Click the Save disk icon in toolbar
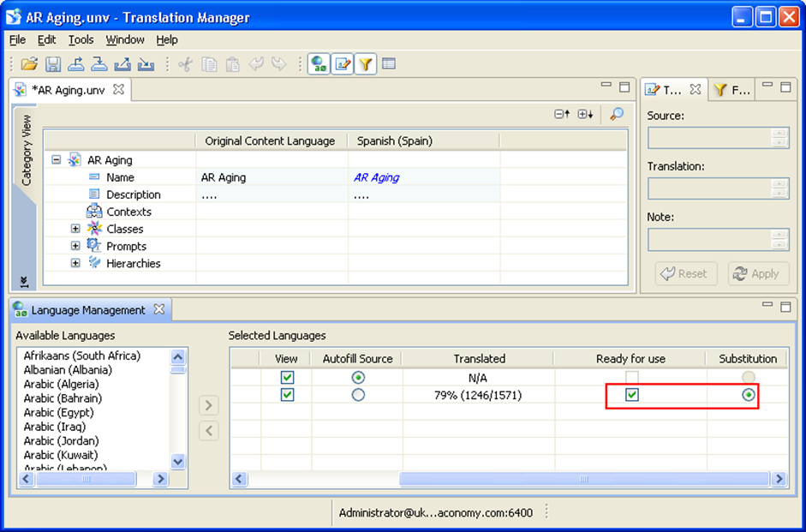 (x=53, y=64)
